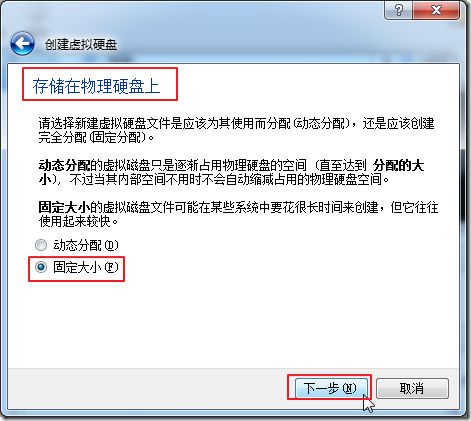The width and height of the screenshot is (471, 421).
Task: Choose option by its 动态分配(D) label text
Action: click(86, 245)
